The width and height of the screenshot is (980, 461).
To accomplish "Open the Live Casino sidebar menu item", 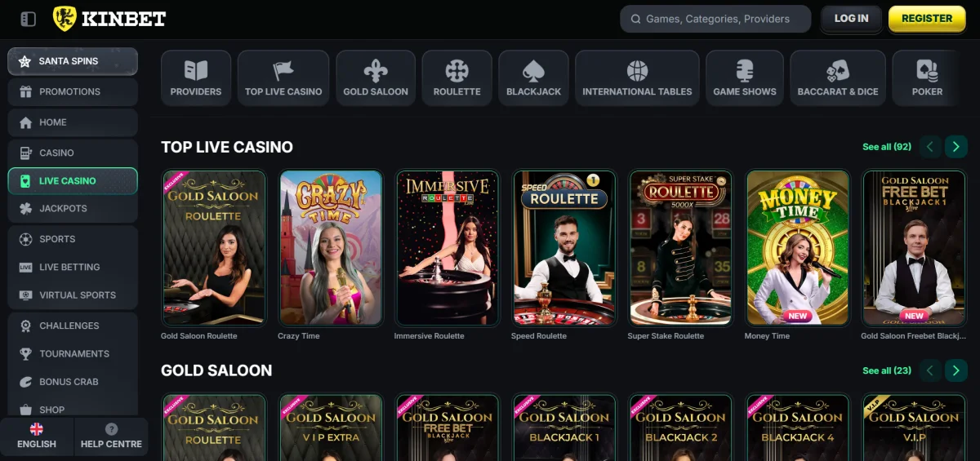I will [73, 180].
